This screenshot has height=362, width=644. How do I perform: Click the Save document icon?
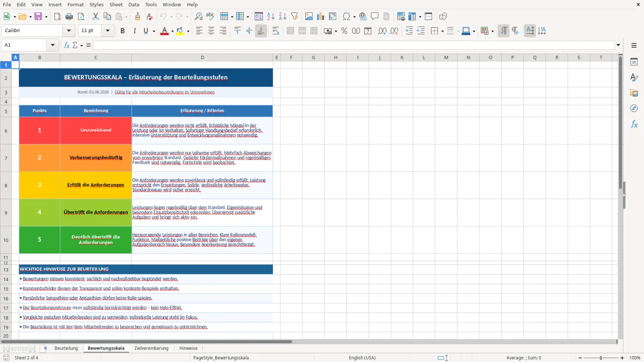tap(38, 17)
